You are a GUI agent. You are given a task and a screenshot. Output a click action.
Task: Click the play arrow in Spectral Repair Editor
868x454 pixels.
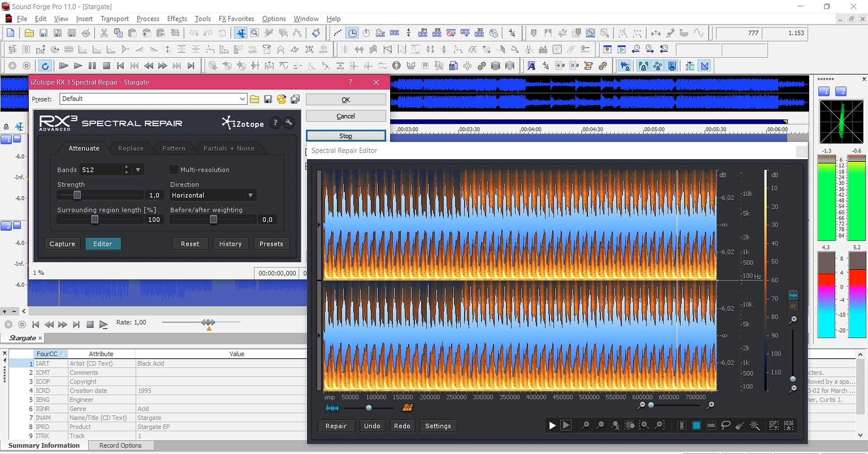point(552,426)
